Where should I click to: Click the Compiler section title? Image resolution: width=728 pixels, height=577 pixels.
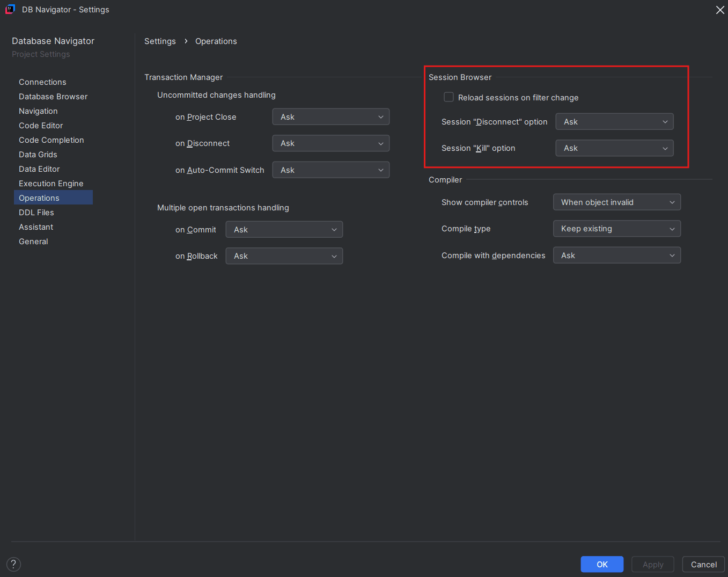(x=445, y=180)
